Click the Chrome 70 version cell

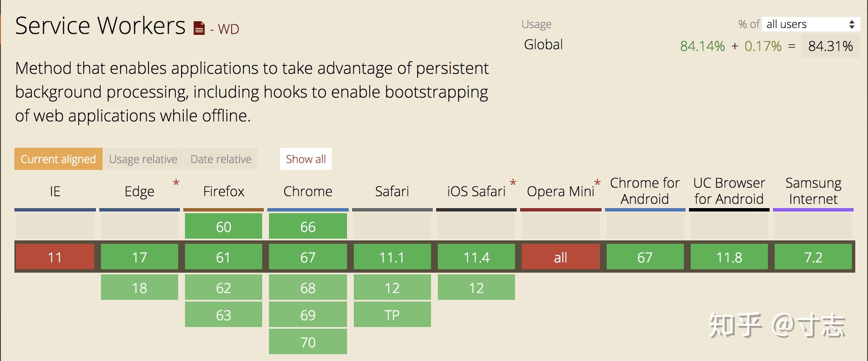308,342
